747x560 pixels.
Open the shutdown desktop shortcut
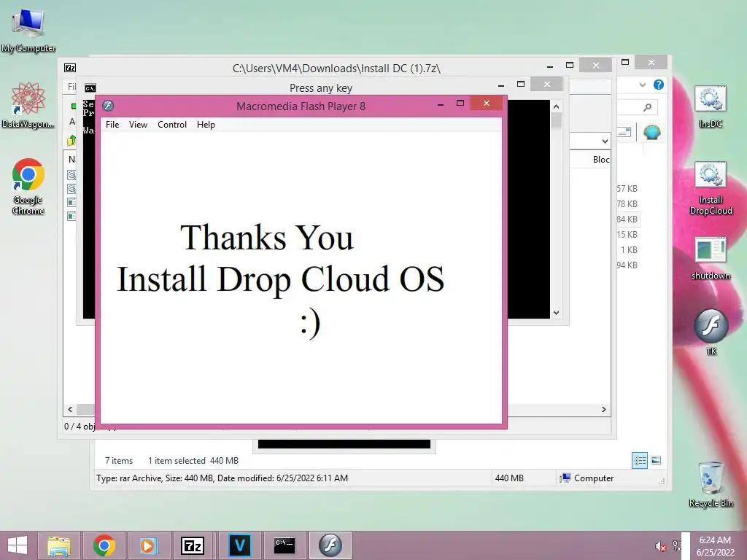point(711,257)
